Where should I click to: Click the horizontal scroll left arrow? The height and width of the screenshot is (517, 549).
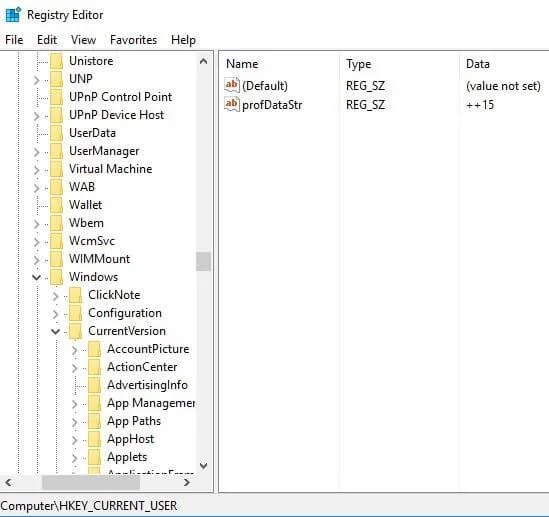click(8, 483)
